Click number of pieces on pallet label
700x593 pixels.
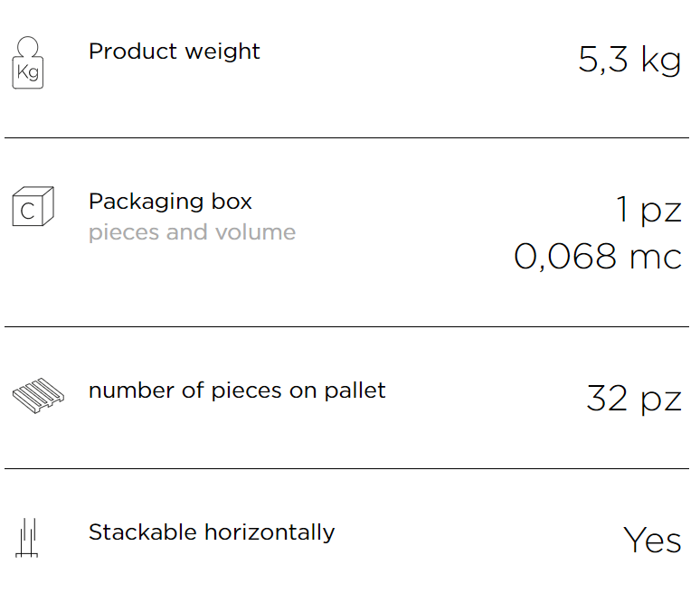point(237,391)
